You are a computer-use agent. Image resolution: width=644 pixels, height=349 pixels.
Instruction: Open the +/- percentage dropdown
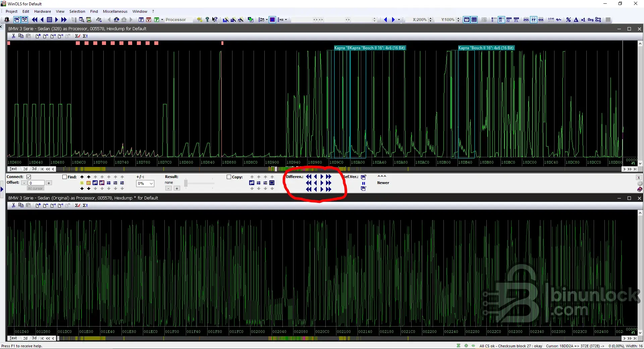point(151,183)
